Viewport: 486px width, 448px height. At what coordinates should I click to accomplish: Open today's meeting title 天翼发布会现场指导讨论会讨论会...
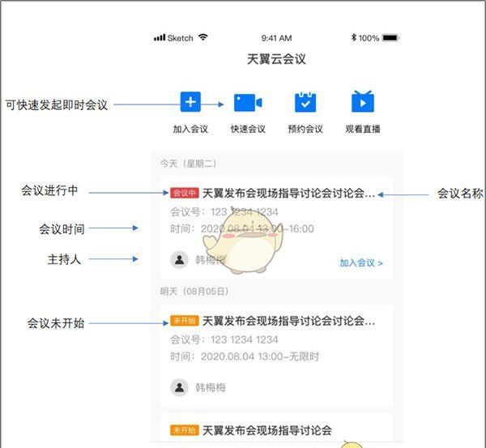coord(288,194)
